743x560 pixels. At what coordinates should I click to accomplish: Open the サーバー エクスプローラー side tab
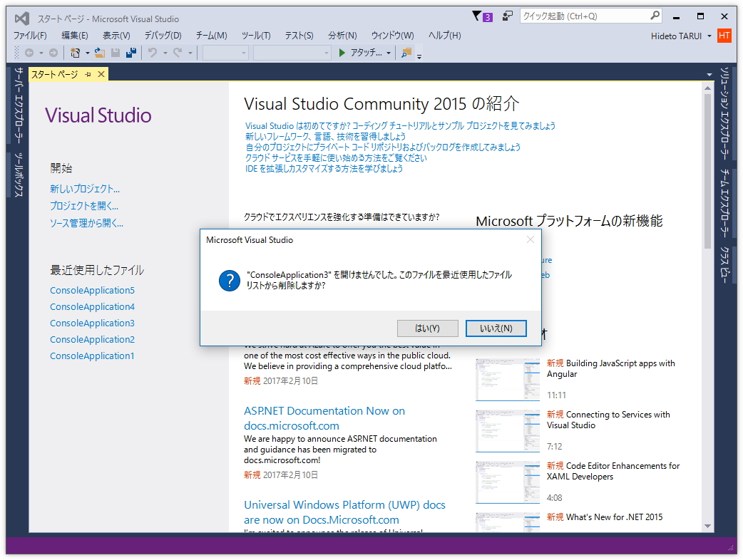[18, 105]
